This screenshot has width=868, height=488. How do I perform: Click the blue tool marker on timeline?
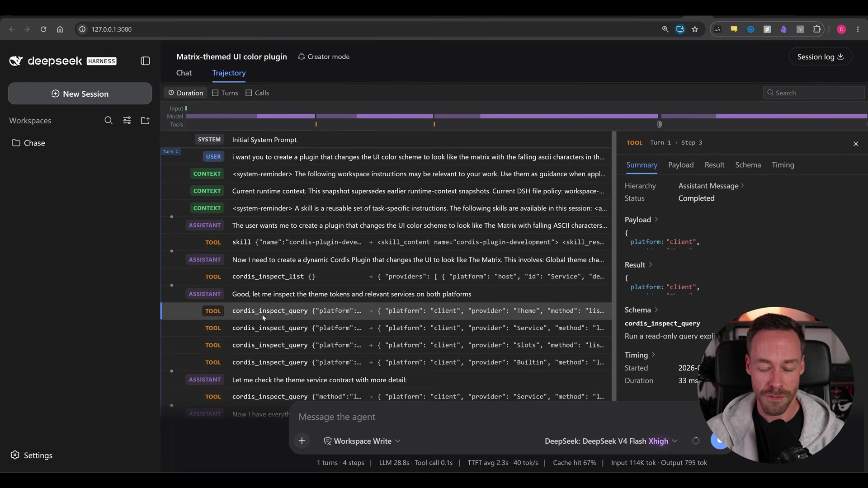[659, 124]
